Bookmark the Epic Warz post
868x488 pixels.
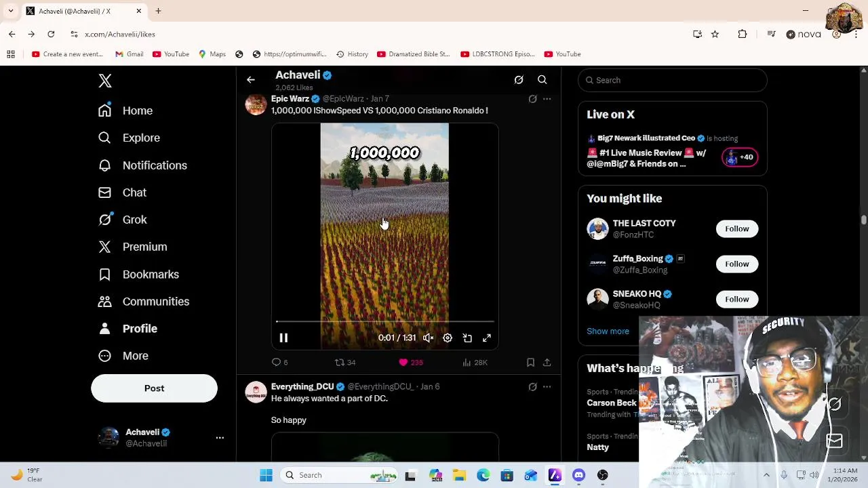pos(530,363)
